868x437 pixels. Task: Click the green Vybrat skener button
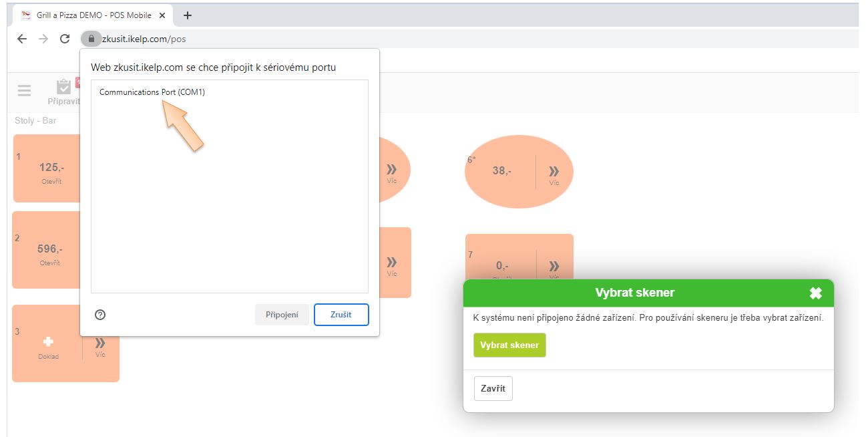[x=509, y=345]
